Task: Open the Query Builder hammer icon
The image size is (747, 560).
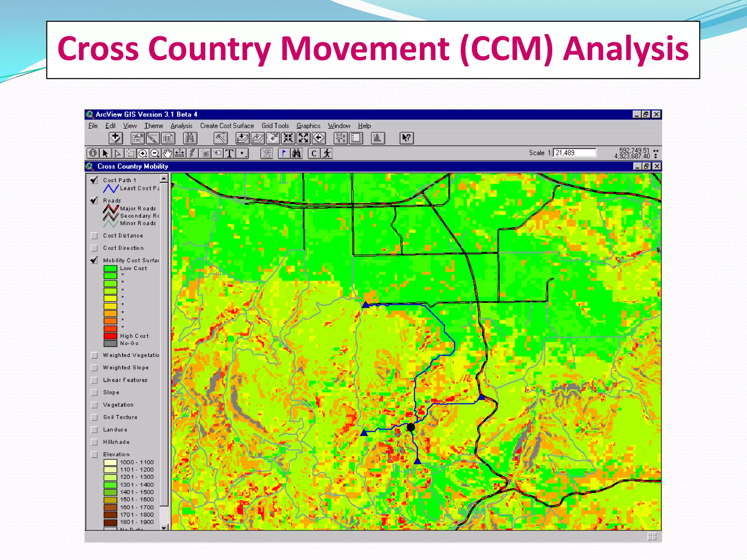Action: point(221,138)
